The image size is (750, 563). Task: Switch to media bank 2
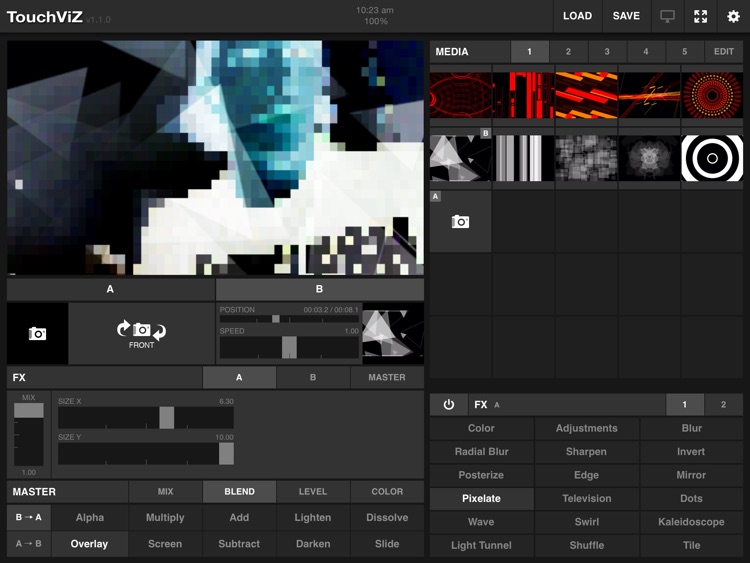(568, 52)
